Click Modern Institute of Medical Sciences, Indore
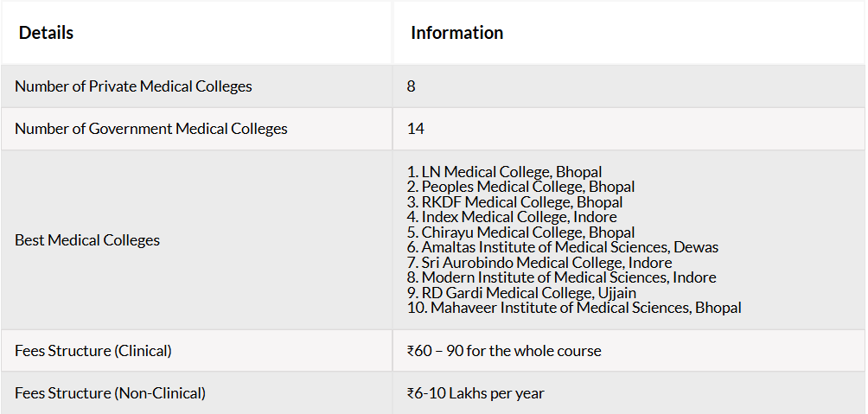This screenshot has width=868, height=414. (562, 277)
